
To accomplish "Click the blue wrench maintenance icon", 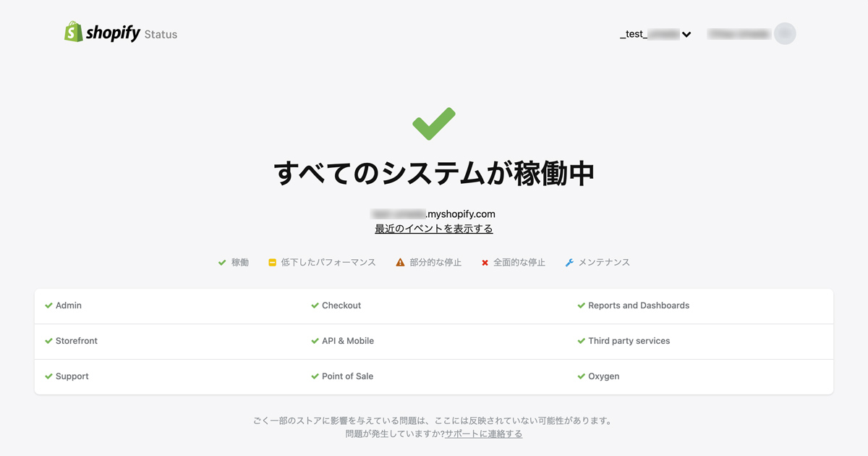I will click(x=569, y=263).
